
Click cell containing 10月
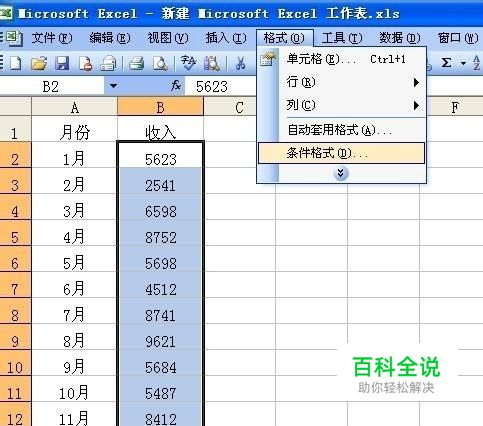[x=75, y=389]
